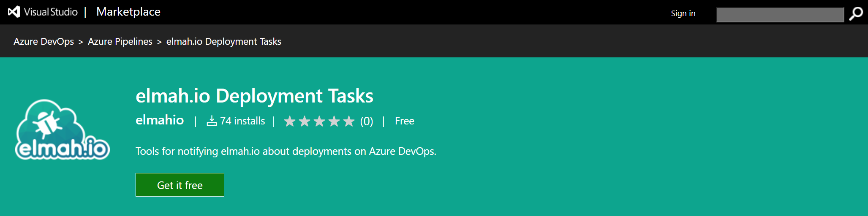
Task: Click the fifth rating star
Action: [x=349, y=121]
